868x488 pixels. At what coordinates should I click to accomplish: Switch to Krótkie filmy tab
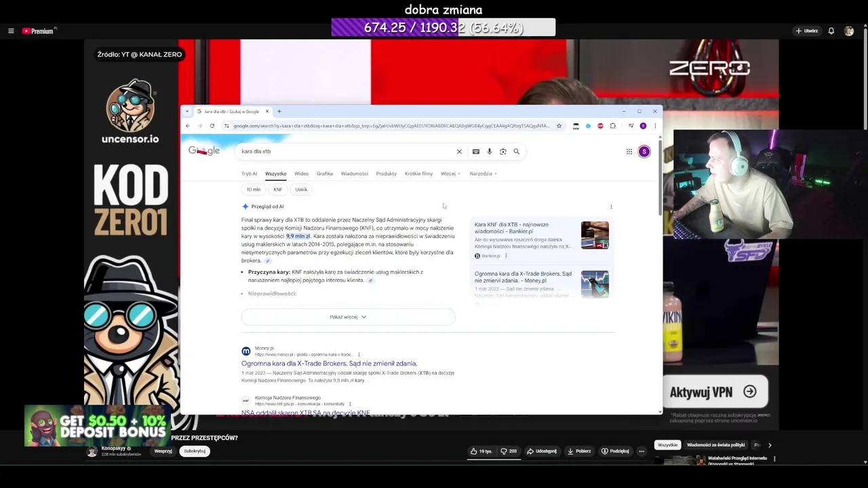coord(418,174)
